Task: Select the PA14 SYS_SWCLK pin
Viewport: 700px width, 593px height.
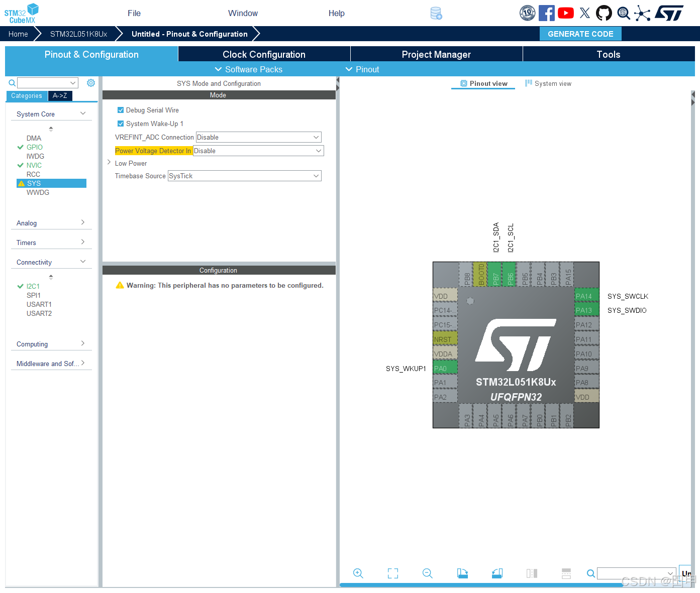Action: tap(586, 296)
